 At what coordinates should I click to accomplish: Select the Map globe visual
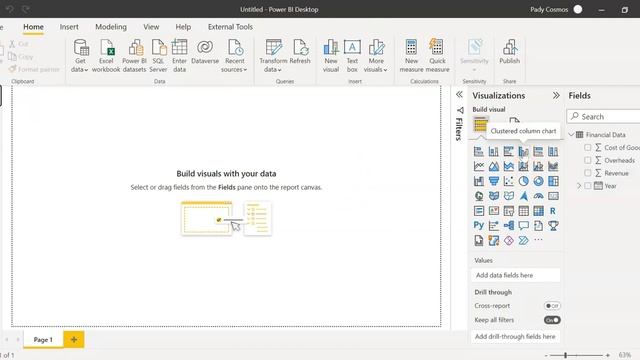pos(479,196)
